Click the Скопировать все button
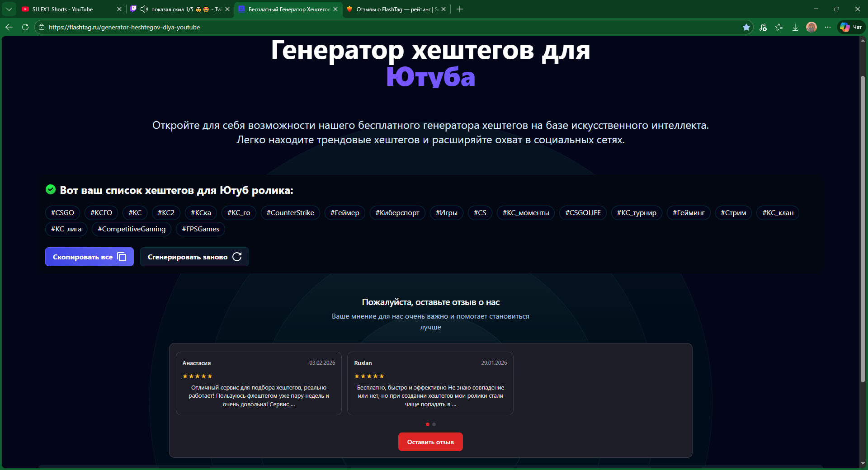868x470 pixels. click(x=89, y=257)
